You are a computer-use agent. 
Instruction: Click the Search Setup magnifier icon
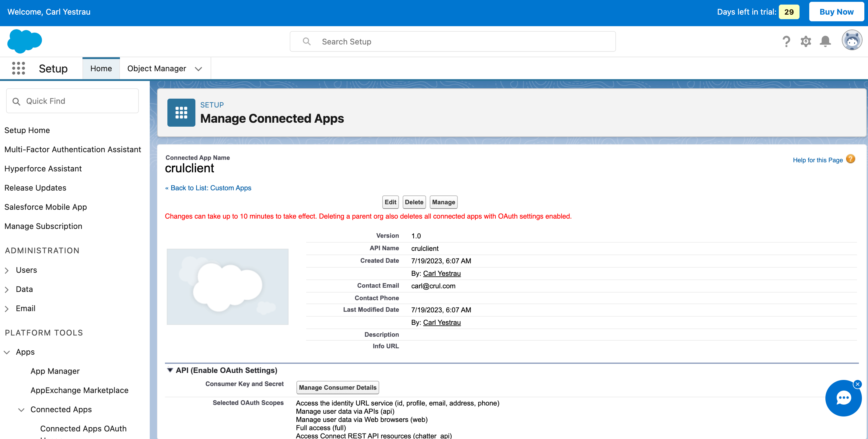[307, 41]
